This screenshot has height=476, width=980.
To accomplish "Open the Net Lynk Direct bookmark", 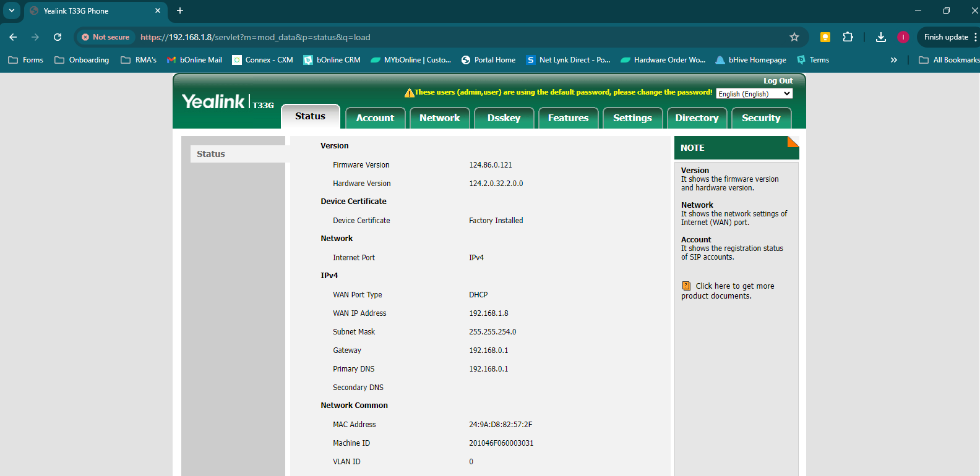I will 568,60.
